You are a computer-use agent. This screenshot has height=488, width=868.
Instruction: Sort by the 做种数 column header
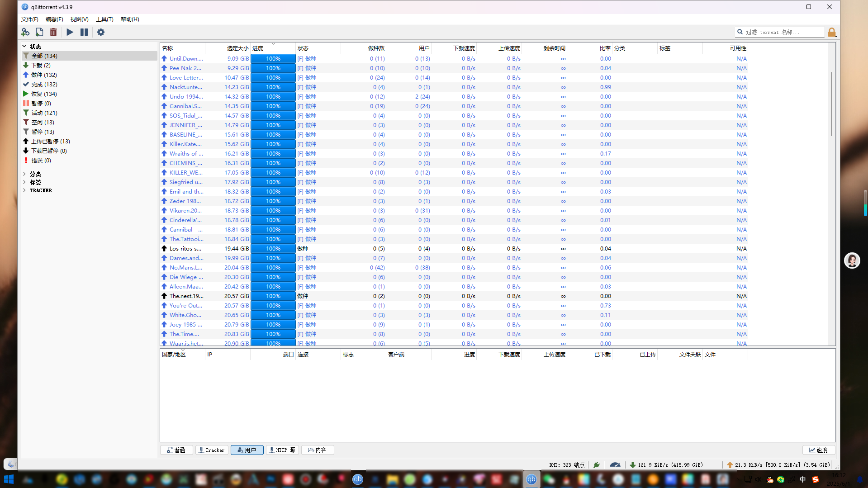tap(363, 48)
